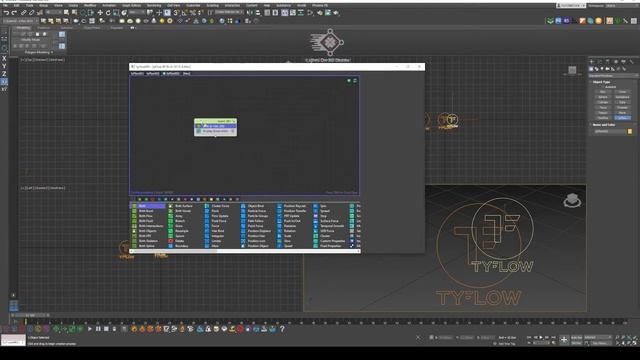Pick the red Delete operator in tyFlow list

point(179,241)
